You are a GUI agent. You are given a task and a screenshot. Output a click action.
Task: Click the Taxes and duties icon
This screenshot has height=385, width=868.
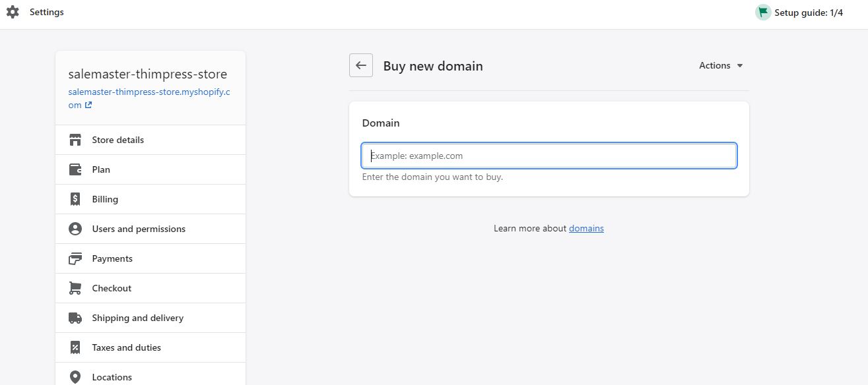(75, 347)
